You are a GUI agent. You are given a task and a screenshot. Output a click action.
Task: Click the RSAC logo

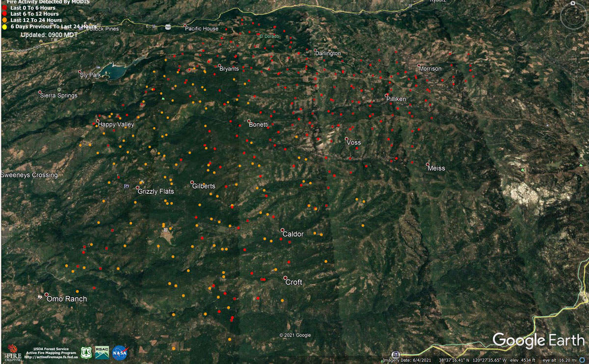coord(102,352)
